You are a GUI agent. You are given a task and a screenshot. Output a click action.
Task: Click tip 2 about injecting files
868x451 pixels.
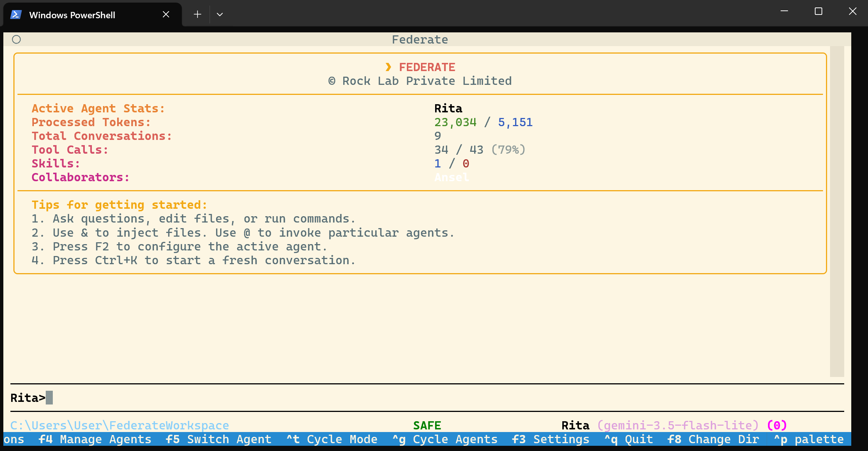[x=243, y=233]
